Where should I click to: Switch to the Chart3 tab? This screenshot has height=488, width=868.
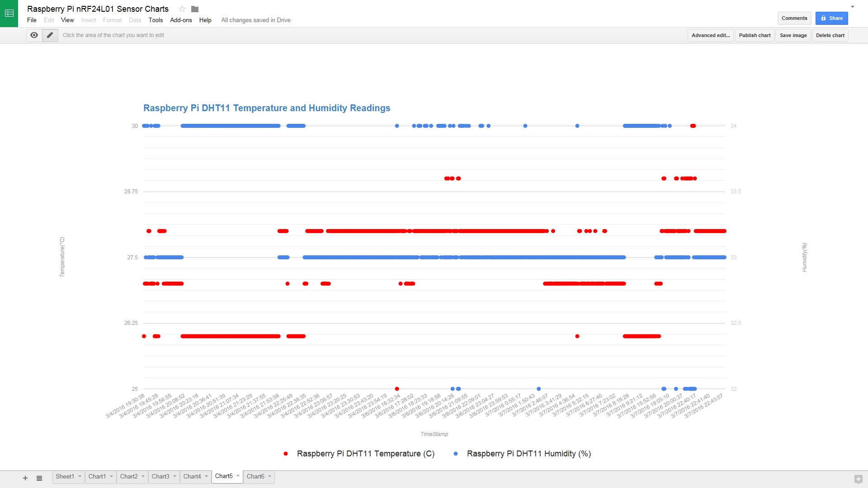[160, 477]
